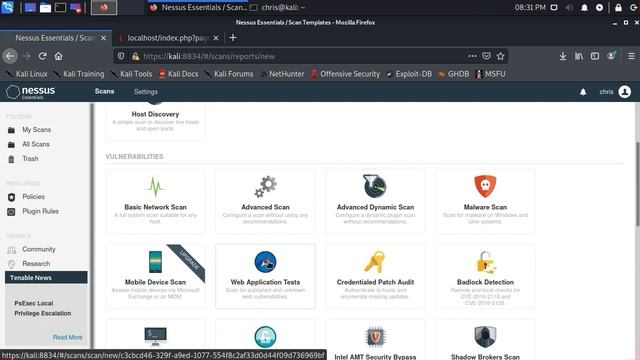Select the terminal monitor template icon in bottom row

(155, 336)
